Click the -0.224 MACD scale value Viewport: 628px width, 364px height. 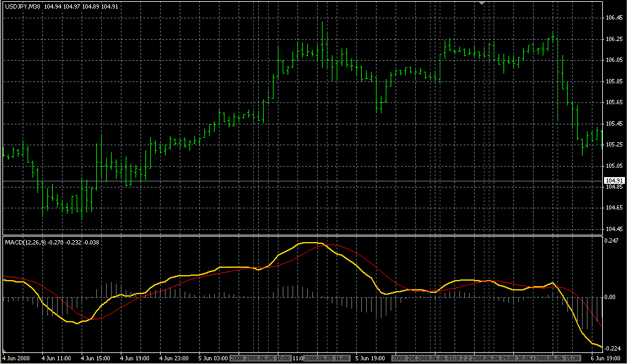pyautogui.click(x=613, y=347)
